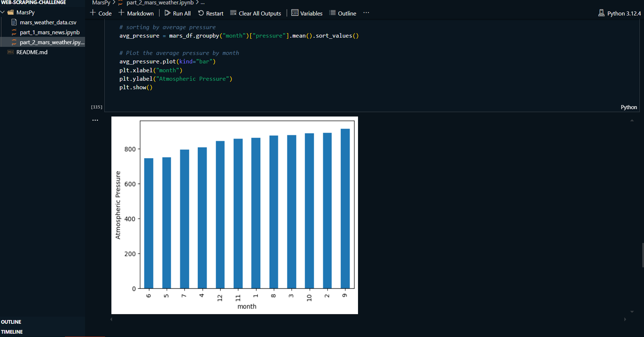Open mars_weather_data.csv file
The height and width of the screenshot is (337, 644).
click(x=48, y=22)
